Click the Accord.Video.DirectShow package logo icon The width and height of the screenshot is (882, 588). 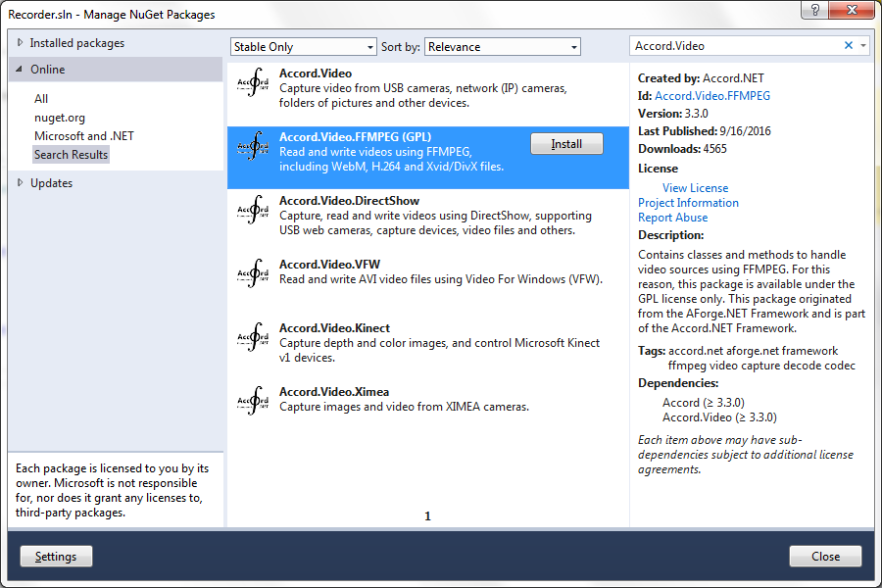253,210
